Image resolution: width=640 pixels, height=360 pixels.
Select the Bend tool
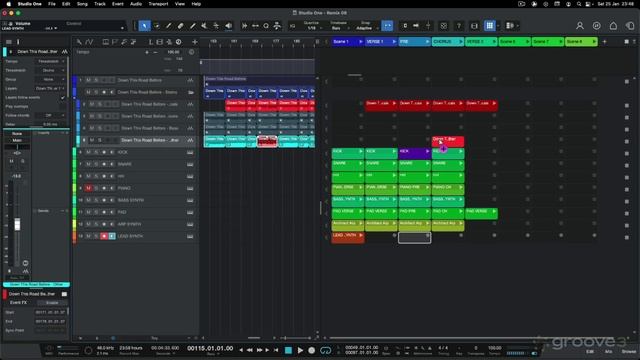click(x=216, y=26)
